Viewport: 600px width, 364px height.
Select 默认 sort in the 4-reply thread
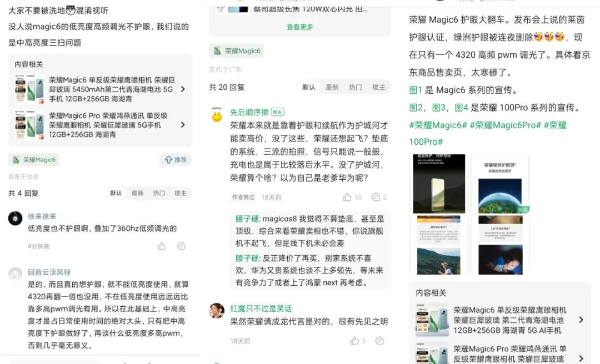116,193
